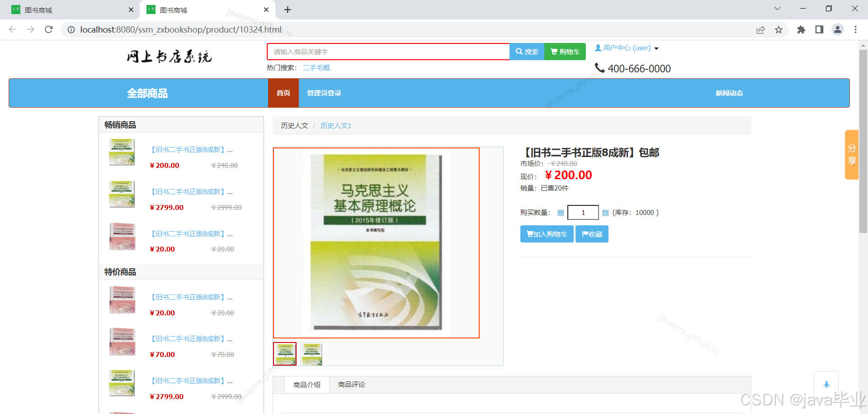This screenshot has height=414, width=868.
Task: Click the purchase quantity input box
Action: (x=583, y=213)
